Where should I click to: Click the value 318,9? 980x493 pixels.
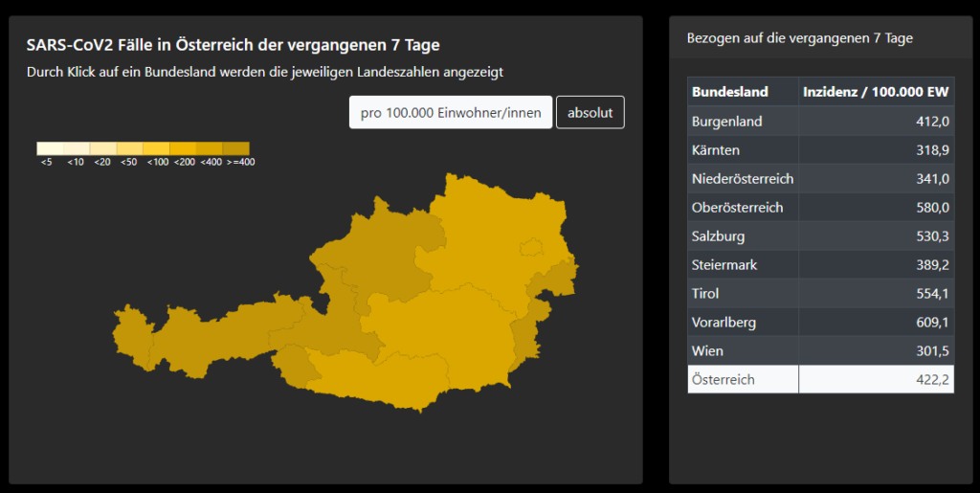pos(932,150)
